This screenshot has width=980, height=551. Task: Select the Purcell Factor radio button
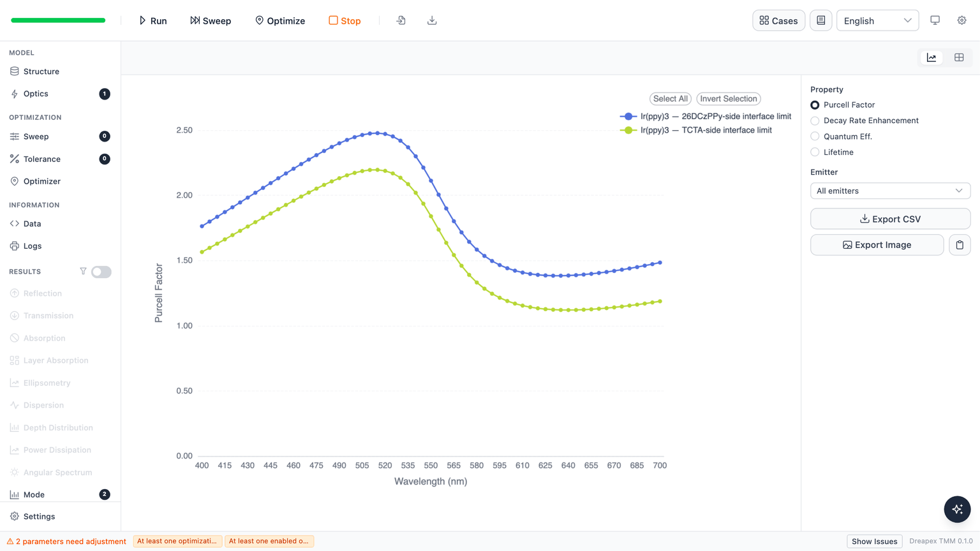(x=815, y=105)
